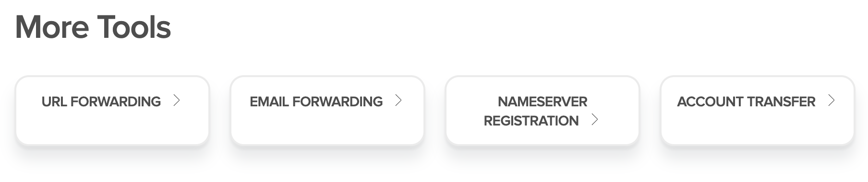Click FORWARDING text in the Email card
The image size is (868, 182).
coord(338,102)
